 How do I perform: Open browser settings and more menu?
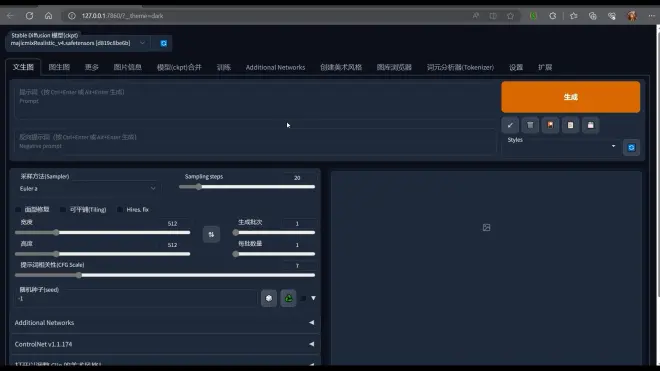[651, 16]
